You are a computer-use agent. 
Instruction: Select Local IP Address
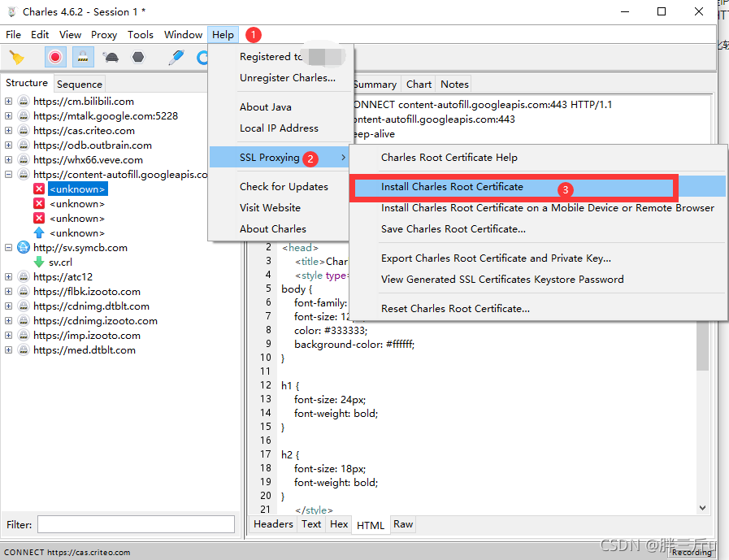point(279,128)
